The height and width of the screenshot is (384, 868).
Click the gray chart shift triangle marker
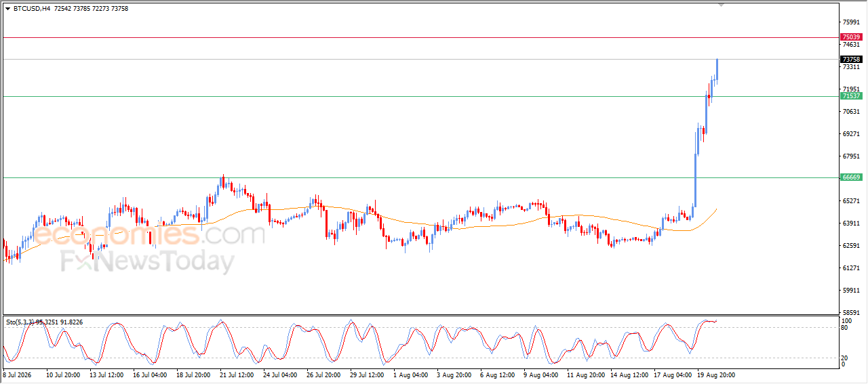click(721, 5)
